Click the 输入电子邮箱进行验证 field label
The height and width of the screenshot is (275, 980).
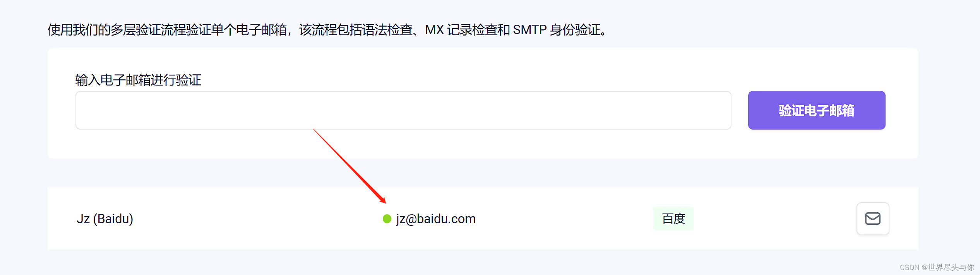pos(138,80)
